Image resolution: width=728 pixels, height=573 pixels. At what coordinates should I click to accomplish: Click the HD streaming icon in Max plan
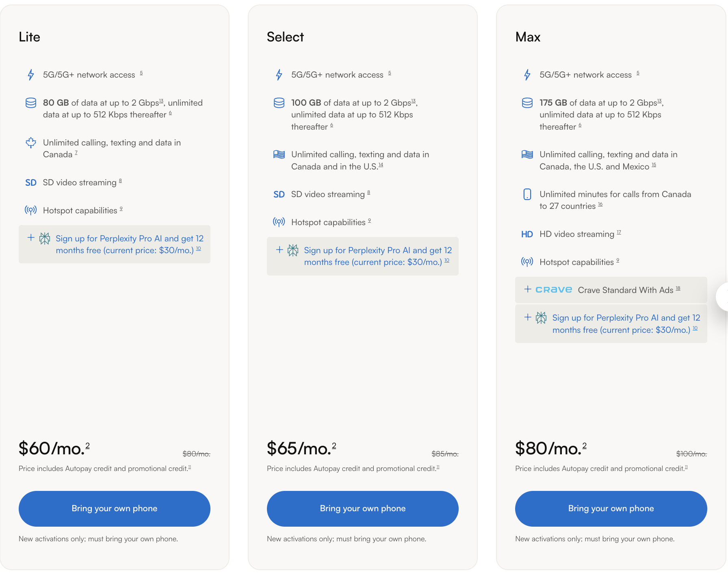tap(527, 234)
